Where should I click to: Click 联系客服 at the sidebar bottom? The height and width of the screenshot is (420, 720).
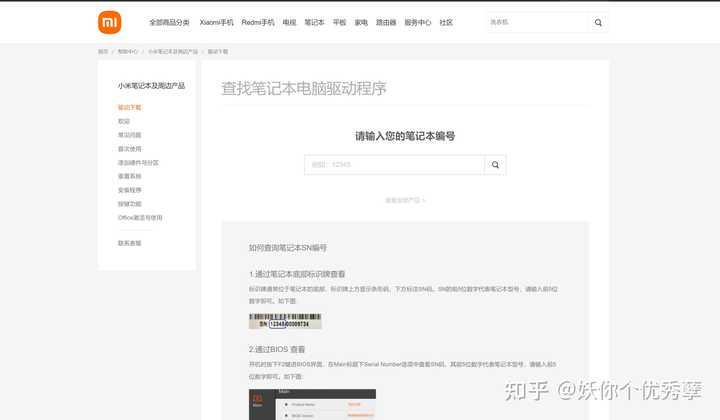coord(129,243)
